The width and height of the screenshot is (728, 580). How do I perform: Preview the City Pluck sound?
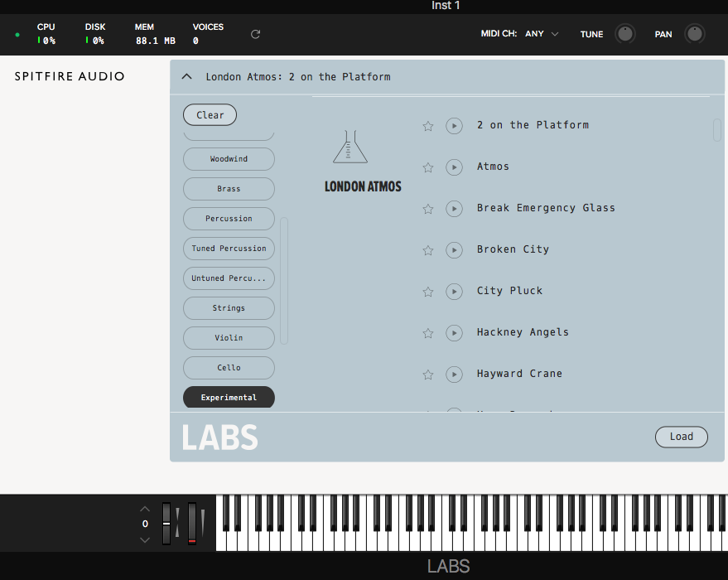(x=454, y=292)
